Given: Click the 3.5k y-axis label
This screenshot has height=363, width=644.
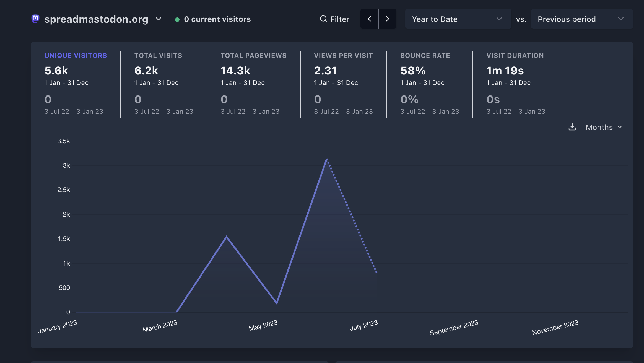Looking at the screenshot, I should click(x=64, y=141).
